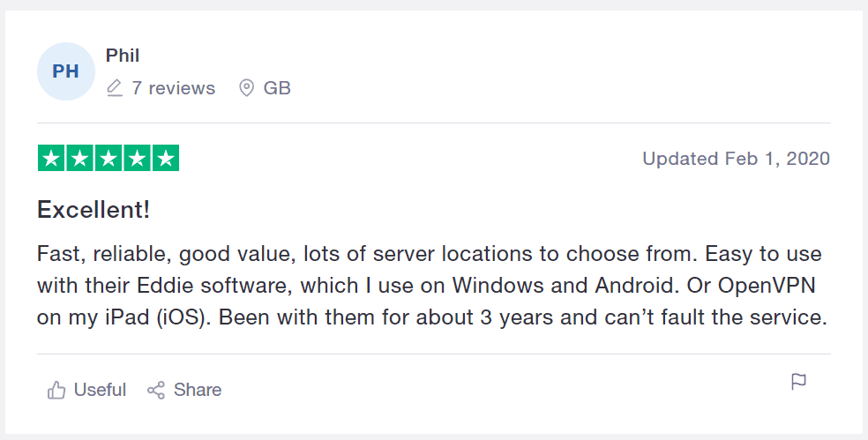Screen dimensions: 868x440
Task: Click the PH avatar circle
Action: click(x=66, y=71)
